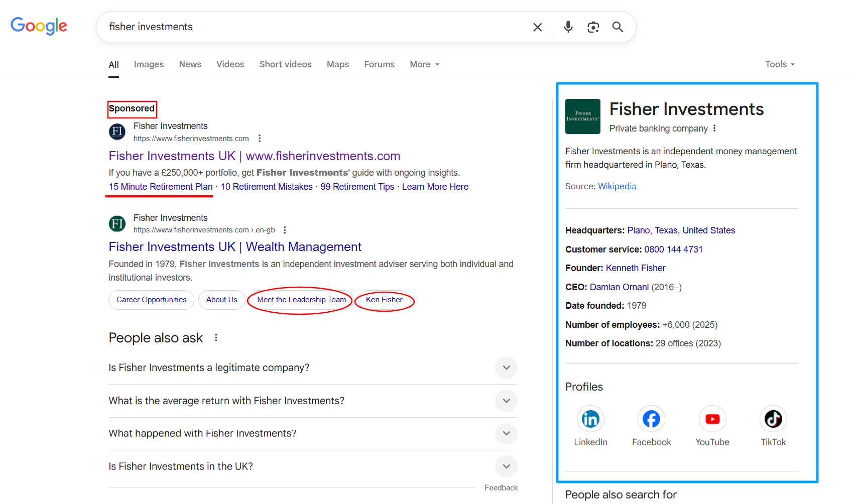Open Fisher Investments YouTube profile icon
The height and width of the screenshot is (504, 856).
(712, 419)
